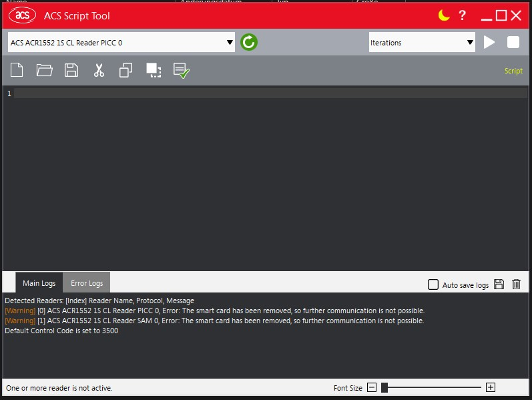The width and height of the screenshot is (532, 400).
Task: Open a script file from folder
Action: [x=45, y=70]
